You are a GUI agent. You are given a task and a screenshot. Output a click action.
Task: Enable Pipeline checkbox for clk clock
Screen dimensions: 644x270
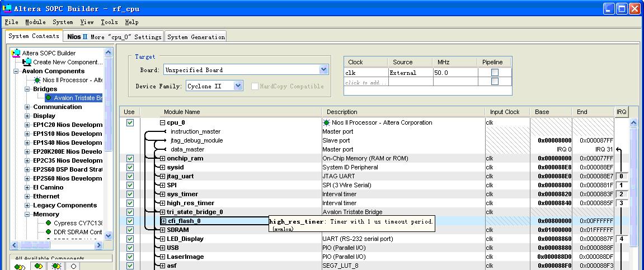(x=495, y=73)
